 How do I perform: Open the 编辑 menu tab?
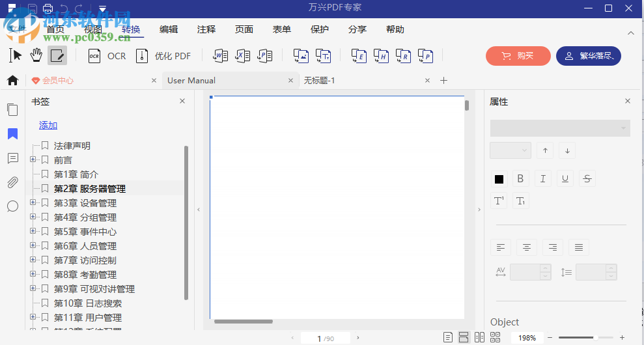(x=169, y=29)
